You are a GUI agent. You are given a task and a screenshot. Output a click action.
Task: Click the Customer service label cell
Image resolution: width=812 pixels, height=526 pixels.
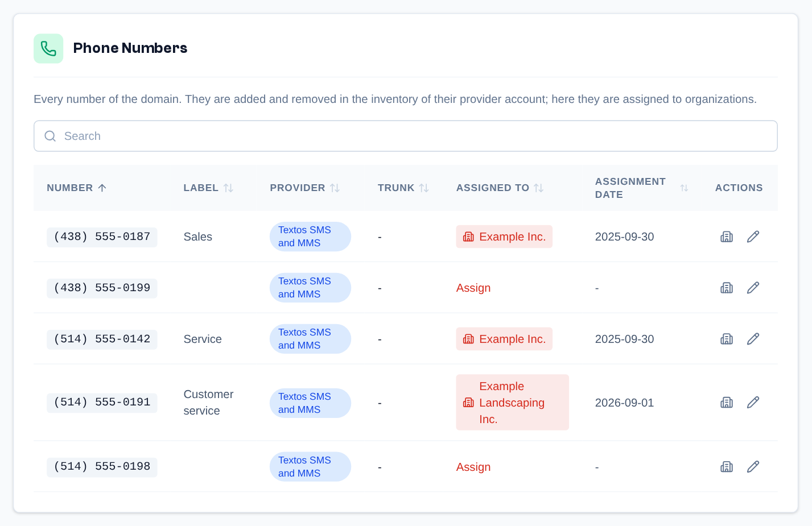pos(208,403)
